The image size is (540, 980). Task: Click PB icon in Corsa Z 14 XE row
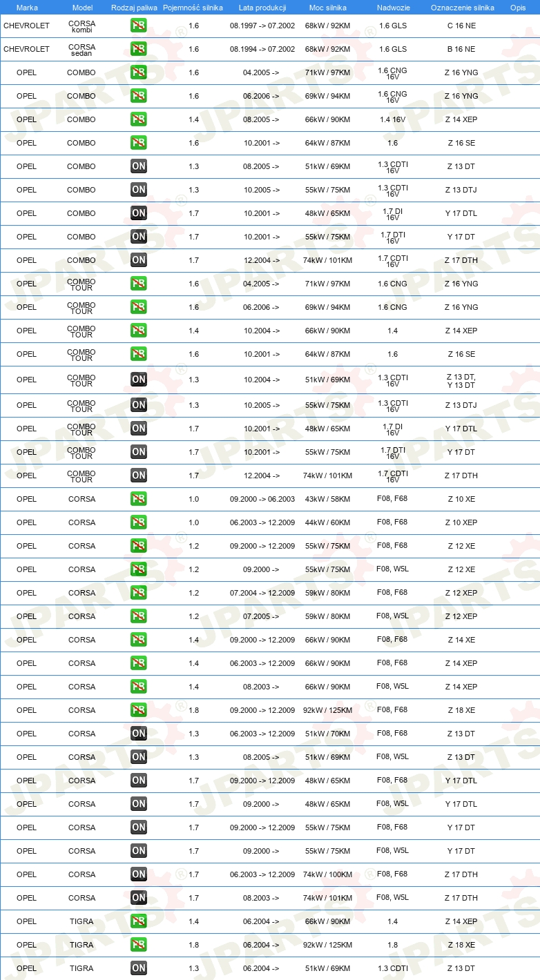coord(138,640)
